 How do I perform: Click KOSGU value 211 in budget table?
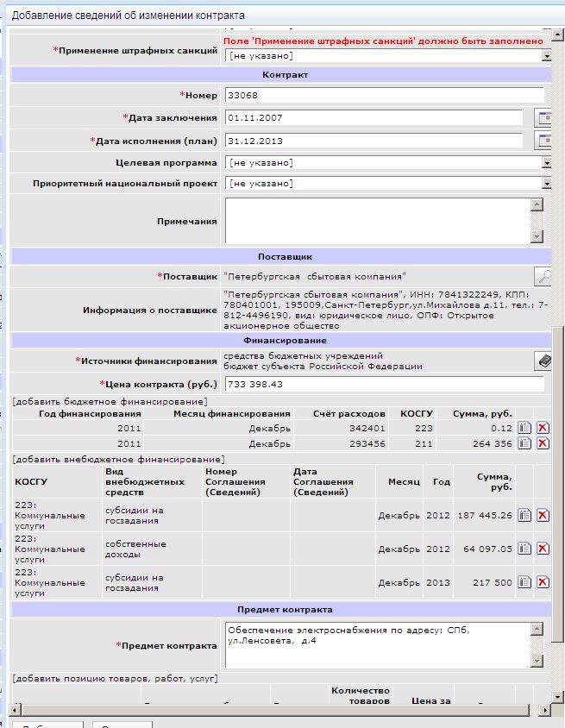coord(424,443)
